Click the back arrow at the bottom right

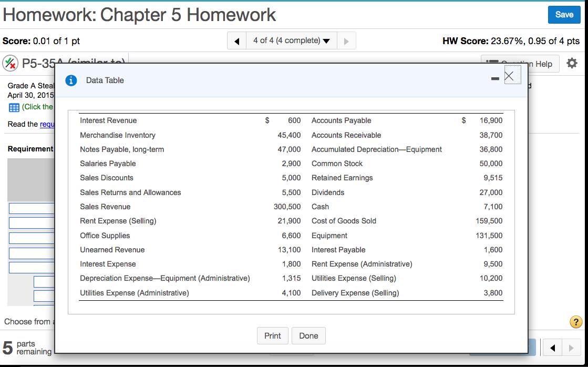click(552, 348)
